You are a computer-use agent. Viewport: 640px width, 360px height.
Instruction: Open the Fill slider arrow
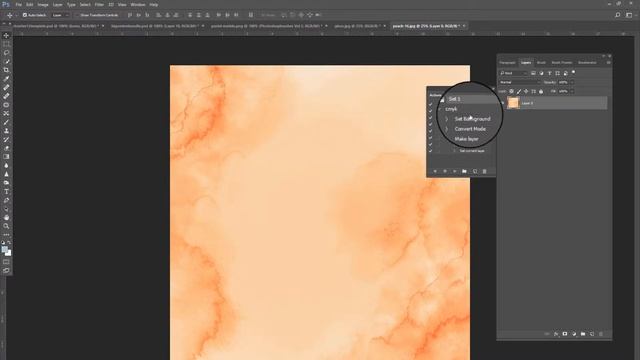[572, 91]
